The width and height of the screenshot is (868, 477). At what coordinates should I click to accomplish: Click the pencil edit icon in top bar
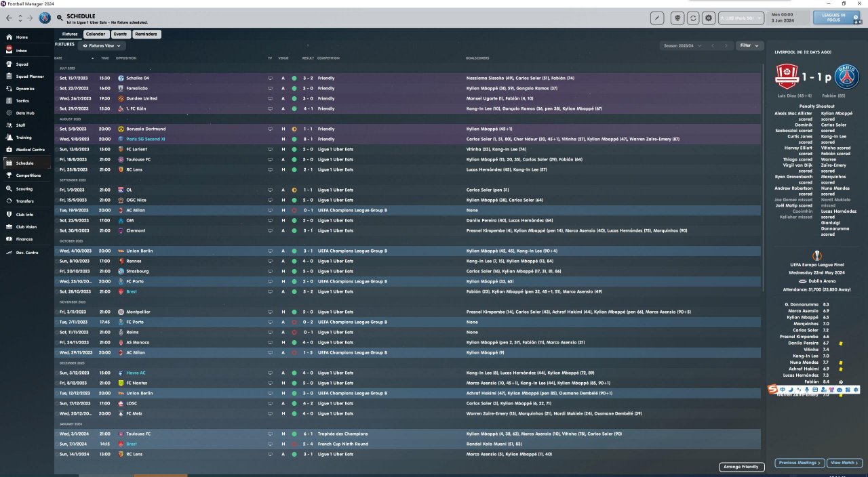click(656, 18)
